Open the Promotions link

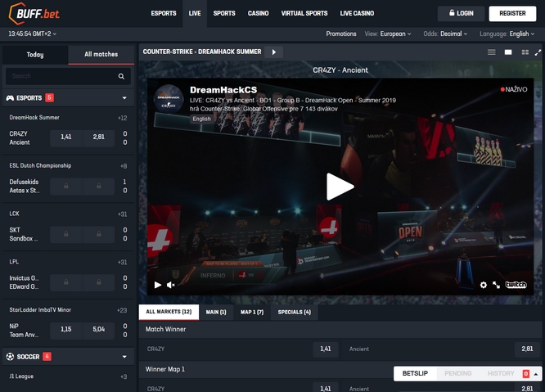(341, 34)
